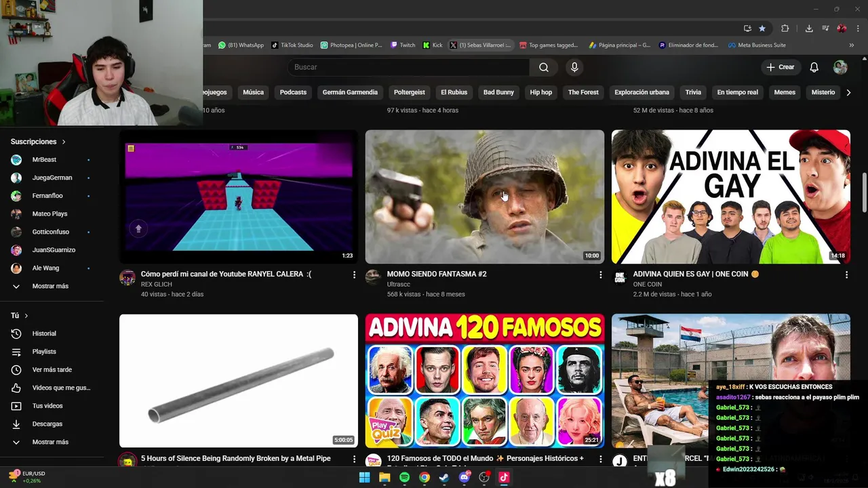The width and height of the screenshot is (868, 488).
Task: Open Chrome downloads icon
Action: coord(809,28)
